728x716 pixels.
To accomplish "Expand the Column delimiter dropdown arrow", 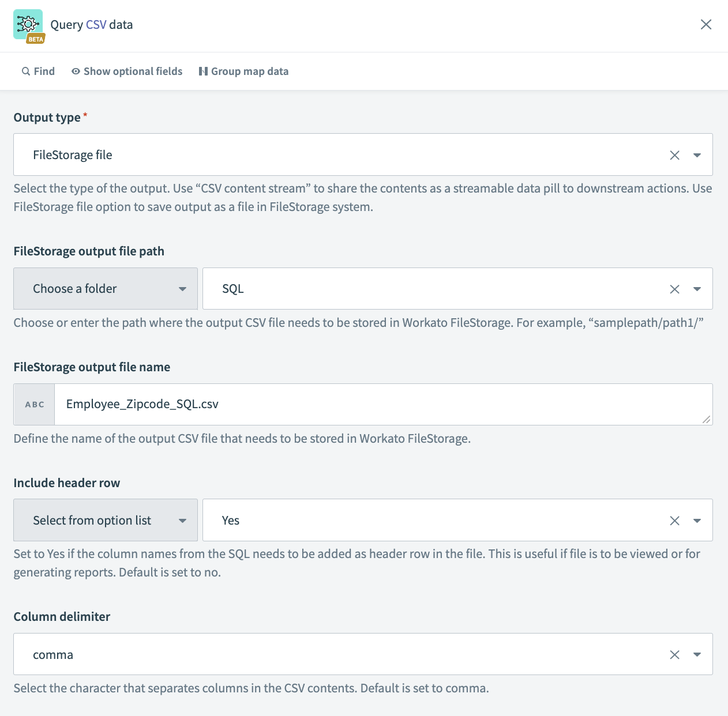I will click(697, 655).
